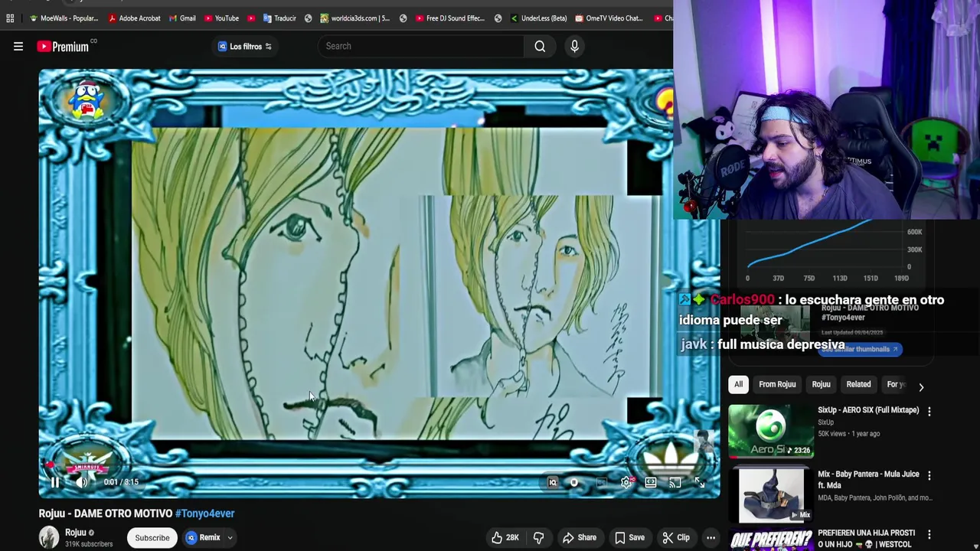Create a Clip from the video
980x551 pixels.
point(675,537)
